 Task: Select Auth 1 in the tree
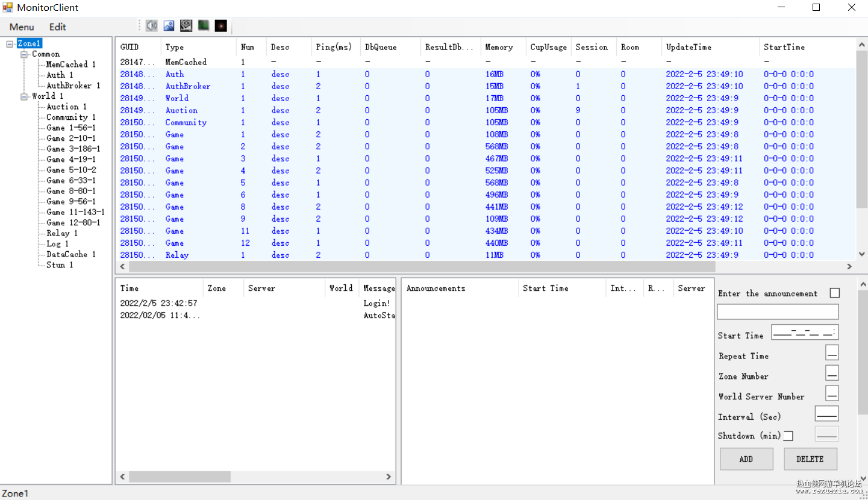click(60, 75)
